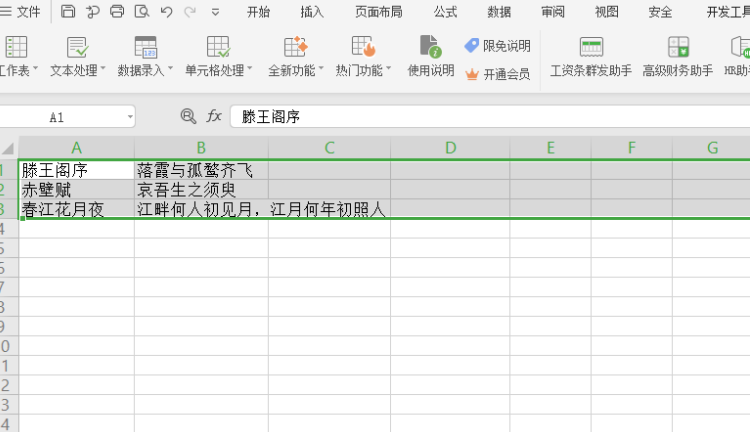Click the Redo arrow
The height and width of the screenshot is (432, 750).
click(190, 11)
